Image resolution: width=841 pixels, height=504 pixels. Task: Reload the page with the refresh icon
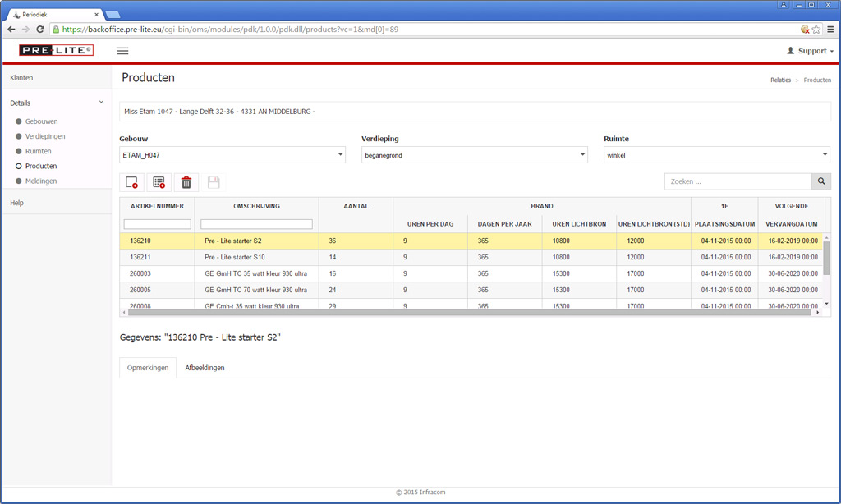click(x=39, y=30)
